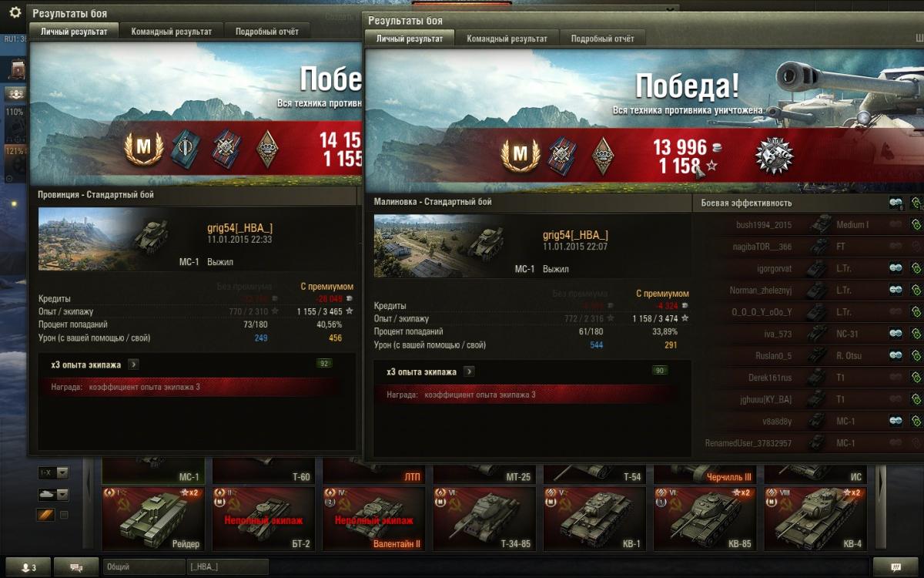Viewport: 924px width, 578px height.
Task: Open Подробный отчёт tab in Province window
Action: pos(266,32)
